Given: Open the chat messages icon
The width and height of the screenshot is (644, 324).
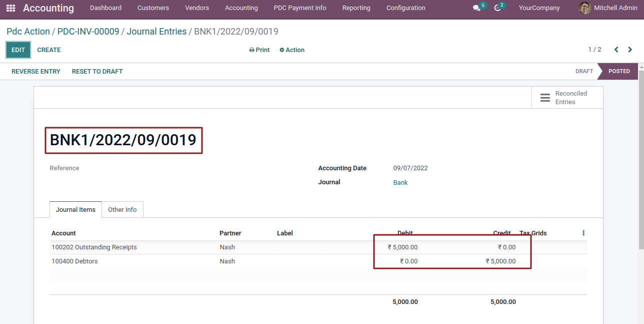Looking at the screenshot, I should pyautogui.click(x=476, y=8).
